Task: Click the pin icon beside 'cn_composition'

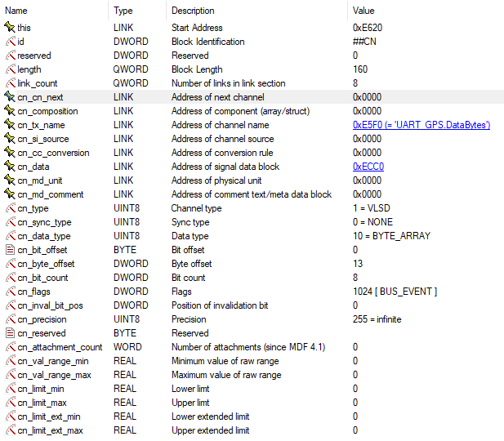Action: 10,111
